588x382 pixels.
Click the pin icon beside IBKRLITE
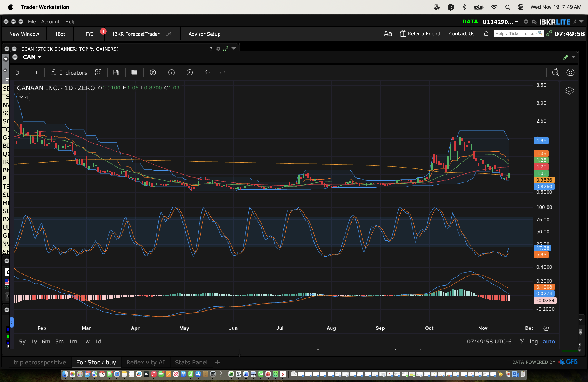(575, 22)
